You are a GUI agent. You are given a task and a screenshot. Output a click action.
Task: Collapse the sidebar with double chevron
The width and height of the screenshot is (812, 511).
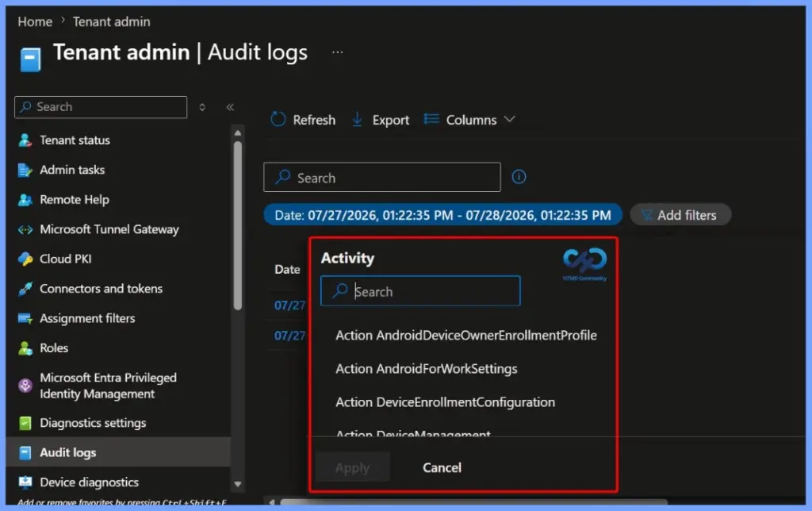coord(230,107)
